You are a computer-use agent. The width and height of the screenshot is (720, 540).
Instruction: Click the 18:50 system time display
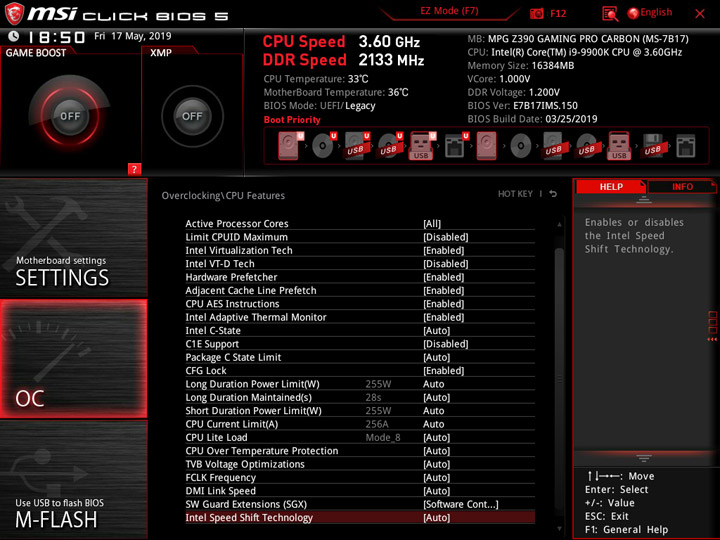57,37
